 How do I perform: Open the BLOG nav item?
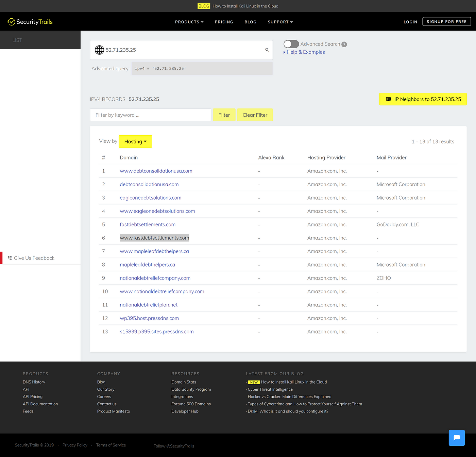click(x=251, y=22)
